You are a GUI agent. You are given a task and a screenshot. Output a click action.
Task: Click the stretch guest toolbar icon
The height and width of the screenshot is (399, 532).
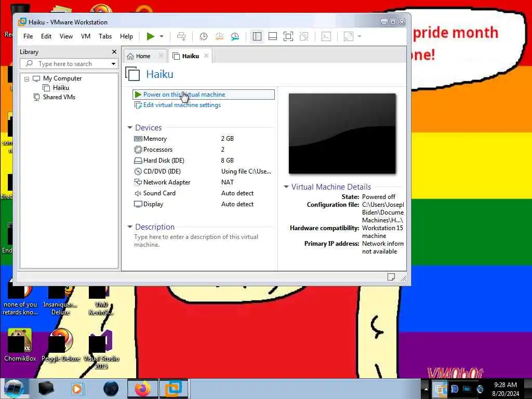pos(349,36)
